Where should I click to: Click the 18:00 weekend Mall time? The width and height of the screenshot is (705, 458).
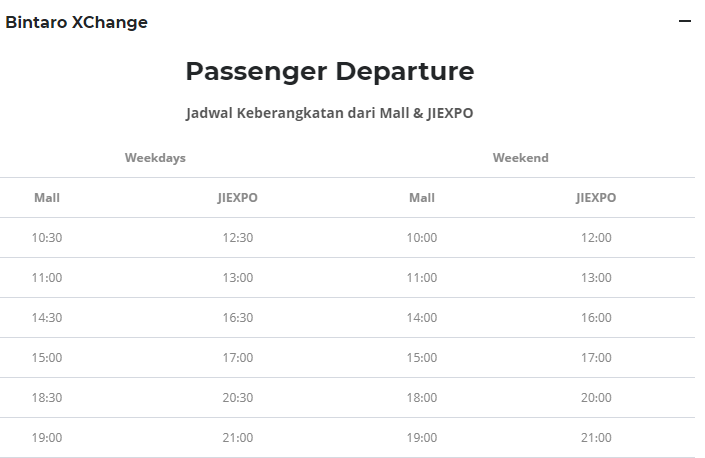422,398
